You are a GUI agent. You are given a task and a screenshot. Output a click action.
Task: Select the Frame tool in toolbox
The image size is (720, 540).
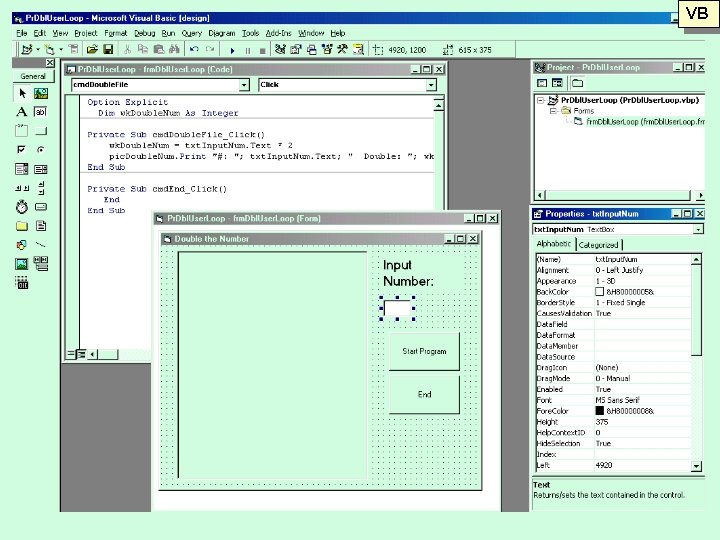click(22, 131)
